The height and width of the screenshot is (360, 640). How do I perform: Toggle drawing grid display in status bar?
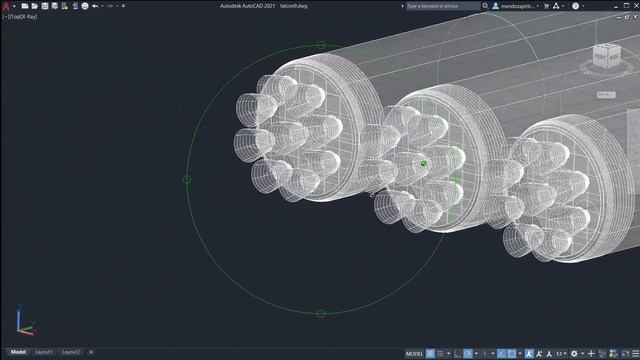(x=430, y=353)
